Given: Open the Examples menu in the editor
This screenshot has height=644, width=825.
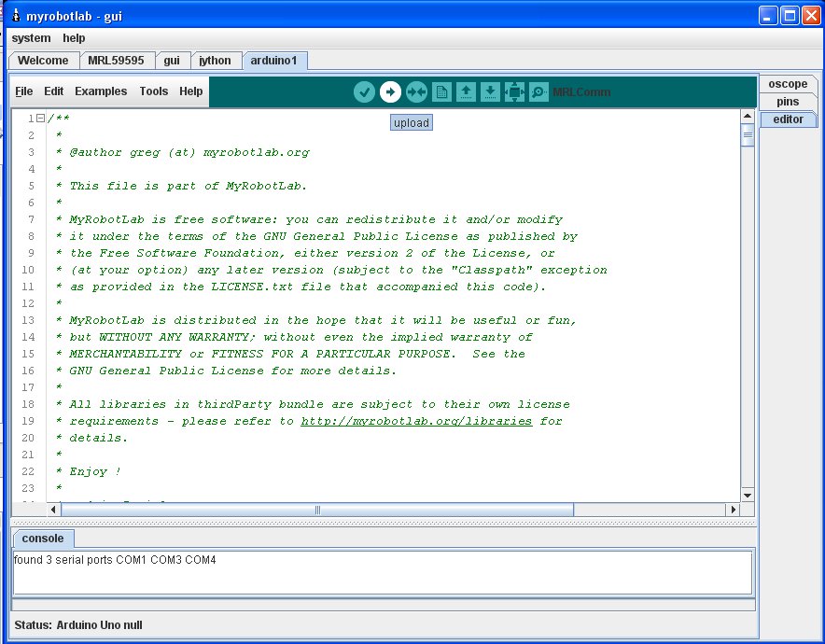Looking at the screenshot, I should (x=101, y=91).
